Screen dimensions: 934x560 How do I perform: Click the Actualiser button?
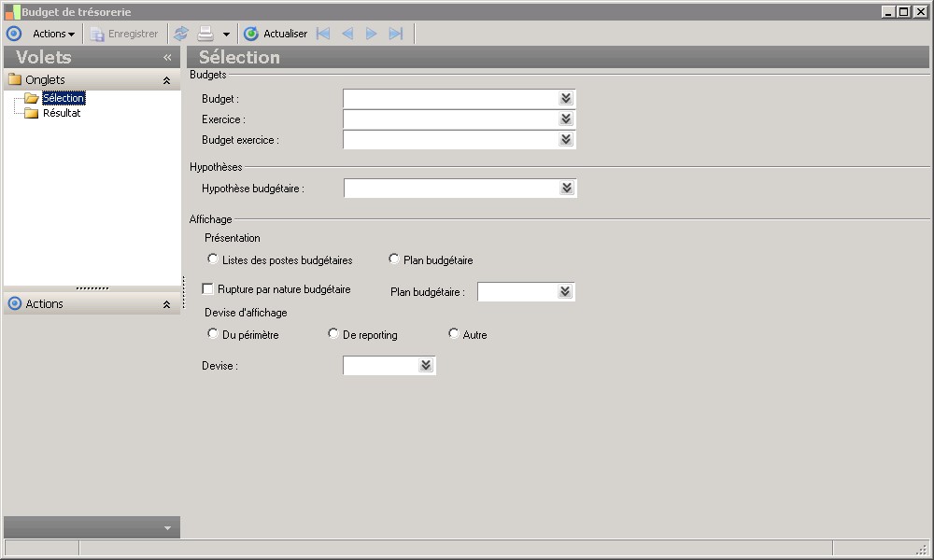click(276, 34)
